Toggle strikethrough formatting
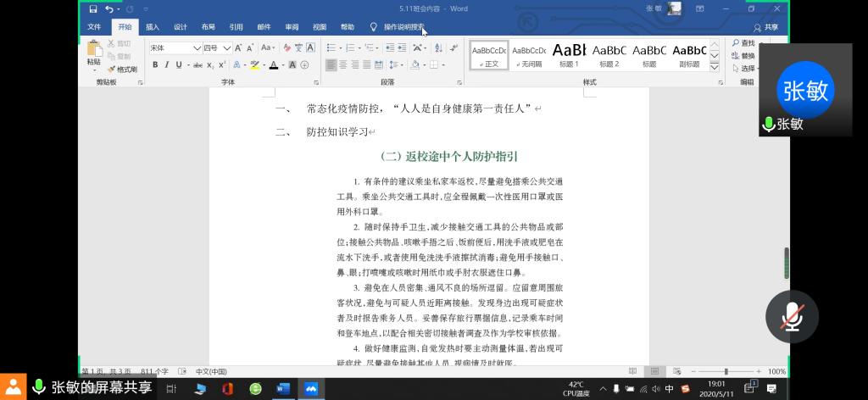This screenshot has height=400, width=868. tap(198, 64)
